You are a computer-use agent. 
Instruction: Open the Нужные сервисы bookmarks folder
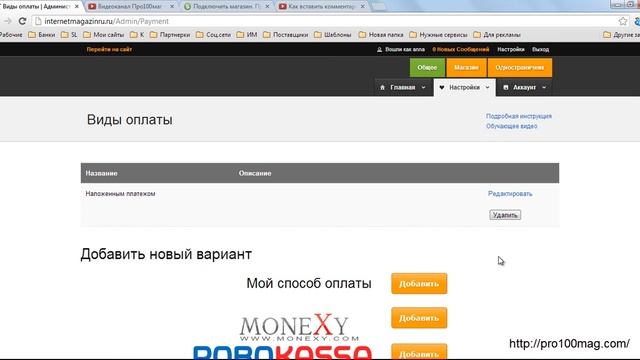point(438,35)
